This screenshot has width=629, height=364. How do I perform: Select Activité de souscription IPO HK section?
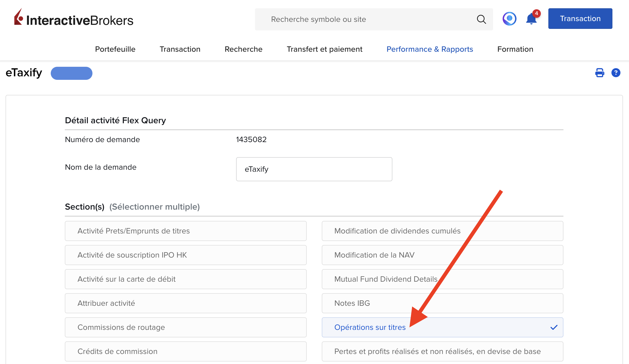pyautogui.click(x=186, y=255)
